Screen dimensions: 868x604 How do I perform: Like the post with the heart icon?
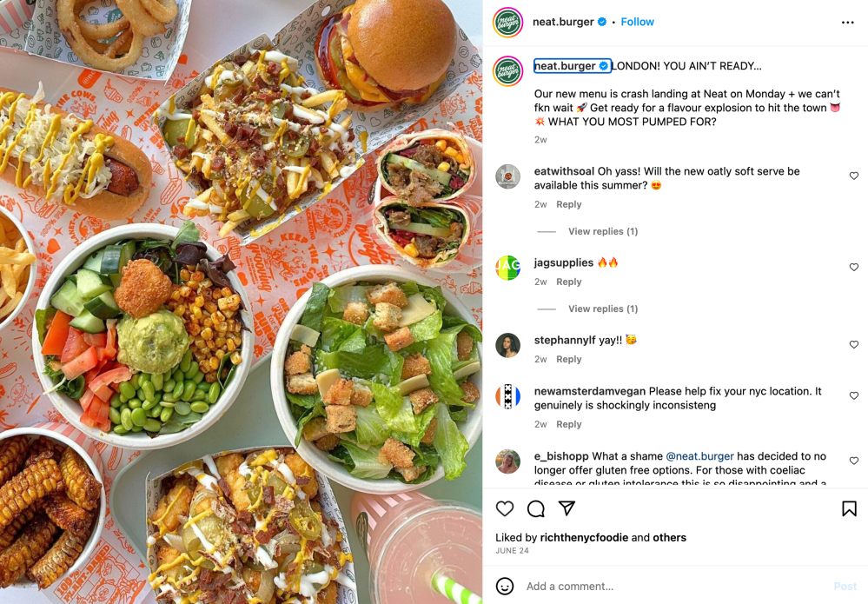click(x=504, y=508)
